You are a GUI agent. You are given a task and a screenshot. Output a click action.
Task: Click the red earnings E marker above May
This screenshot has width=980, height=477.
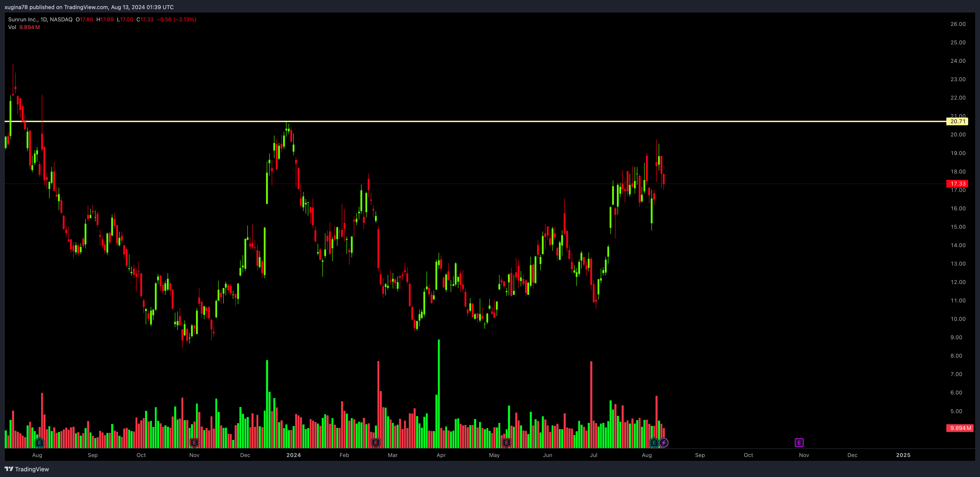[x=506, y=442]
